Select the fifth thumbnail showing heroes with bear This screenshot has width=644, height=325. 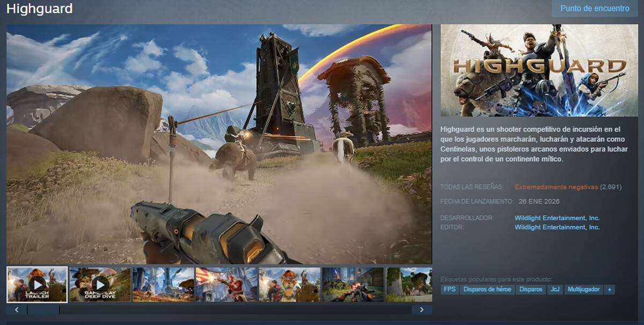[x=289, y=284]
